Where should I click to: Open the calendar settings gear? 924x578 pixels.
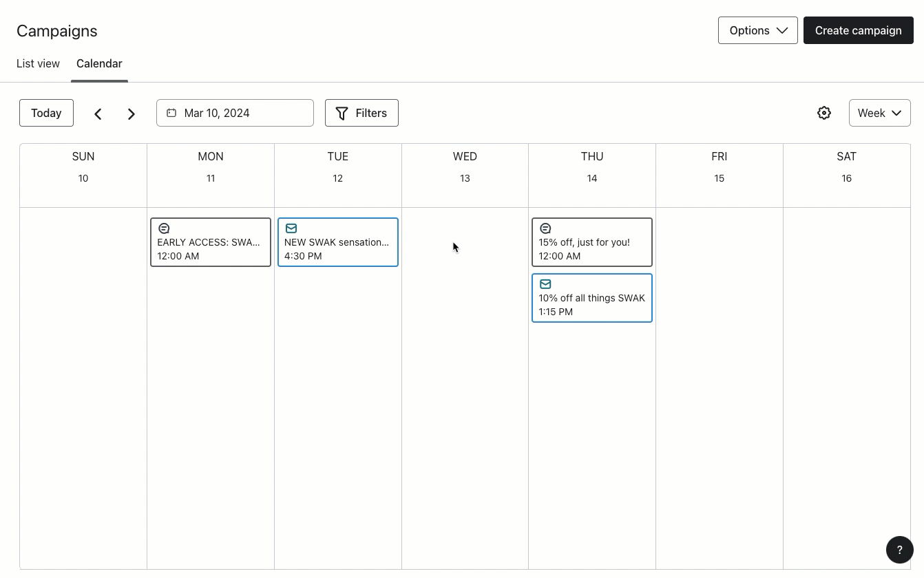pyautogui.click(x=824, y=112)
